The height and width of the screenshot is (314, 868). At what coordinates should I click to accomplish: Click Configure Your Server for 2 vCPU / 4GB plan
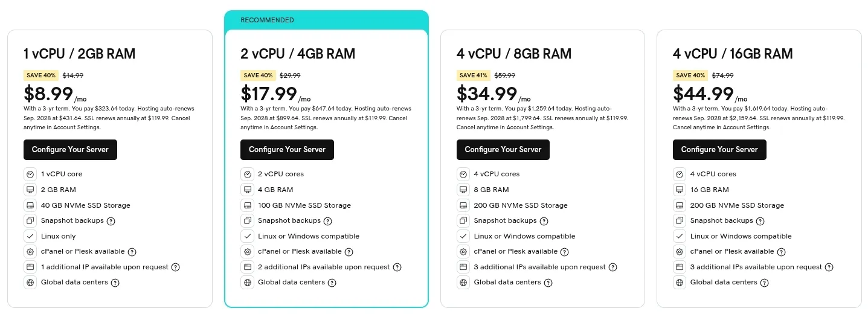click(x=287, y=150)
